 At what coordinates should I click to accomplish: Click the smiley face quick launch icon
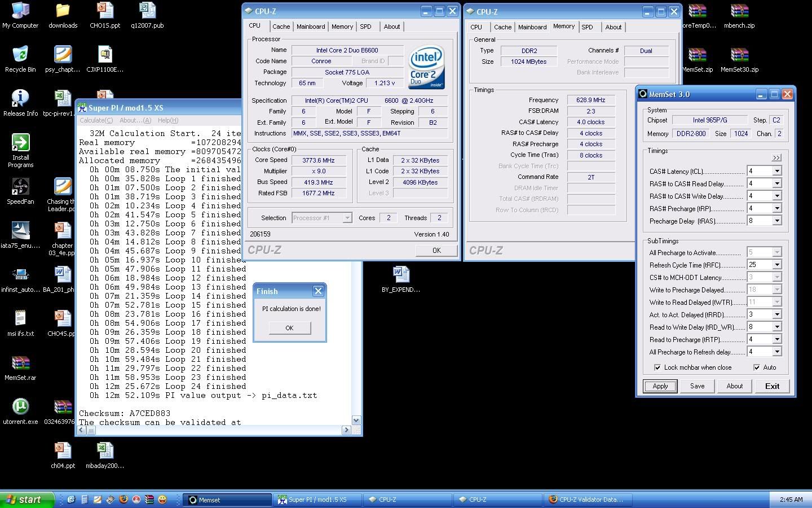[x=162, y=500]
